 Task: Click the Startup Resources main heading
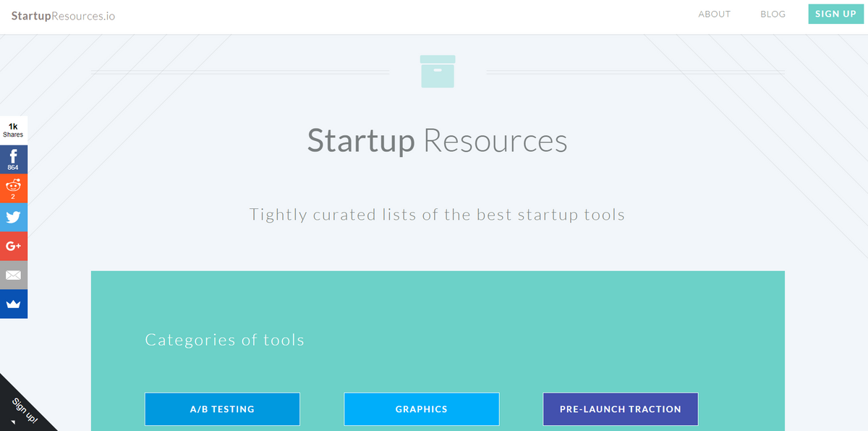(x=437, y=141)
